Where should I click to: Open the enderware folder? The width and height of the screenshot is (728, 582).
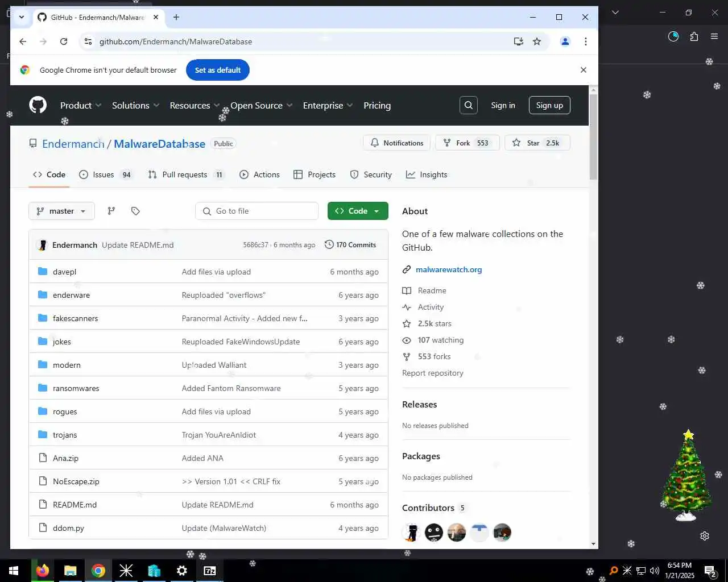pyautogui.click(x=71, y=295)
